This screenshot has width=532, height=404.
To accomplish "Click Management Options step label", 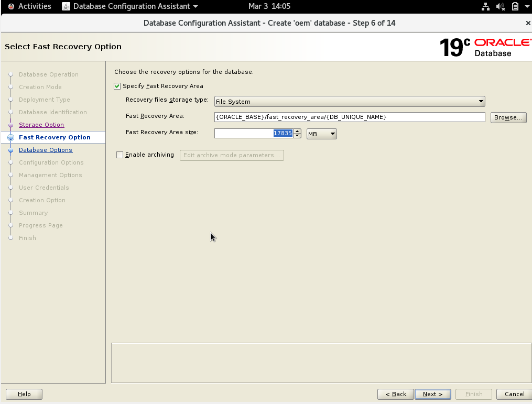I will (50, 175).
